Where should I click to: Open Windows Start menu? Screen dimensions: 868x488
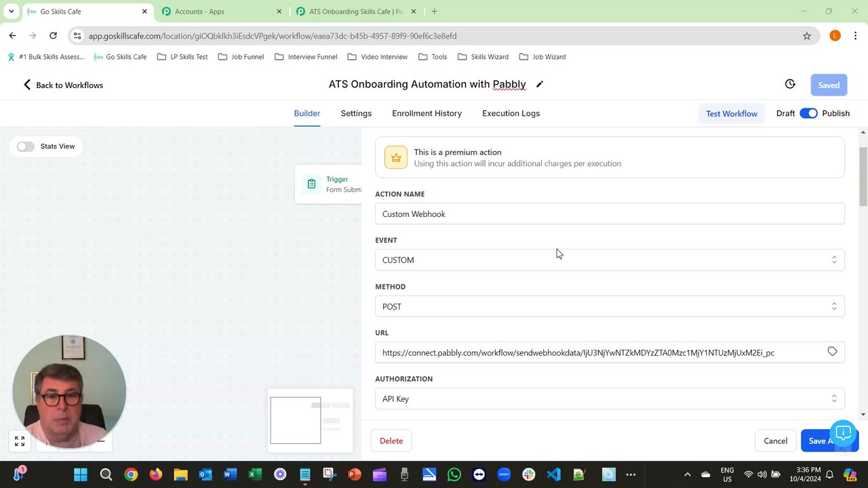(x=81, y=474)
